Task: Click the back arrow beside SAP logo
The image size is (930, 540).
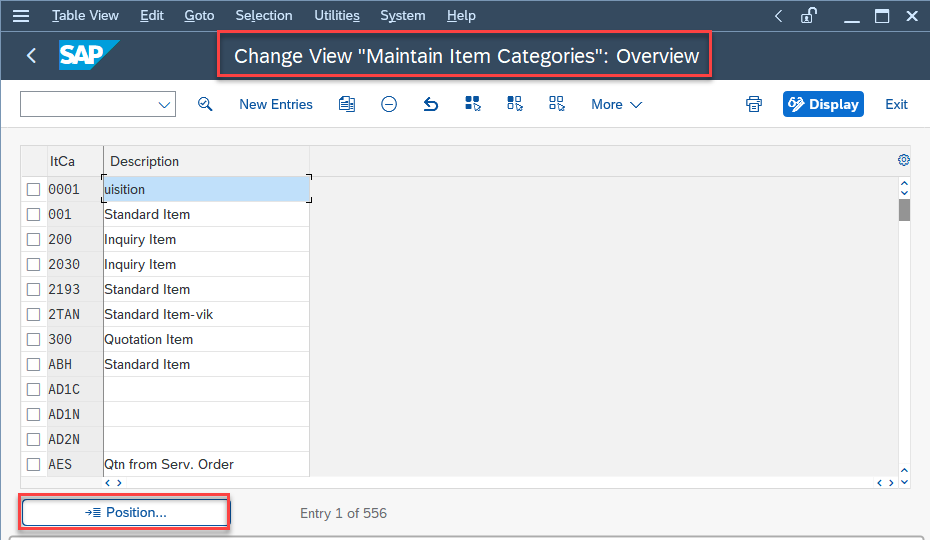Action: click(x=31, y=56)
